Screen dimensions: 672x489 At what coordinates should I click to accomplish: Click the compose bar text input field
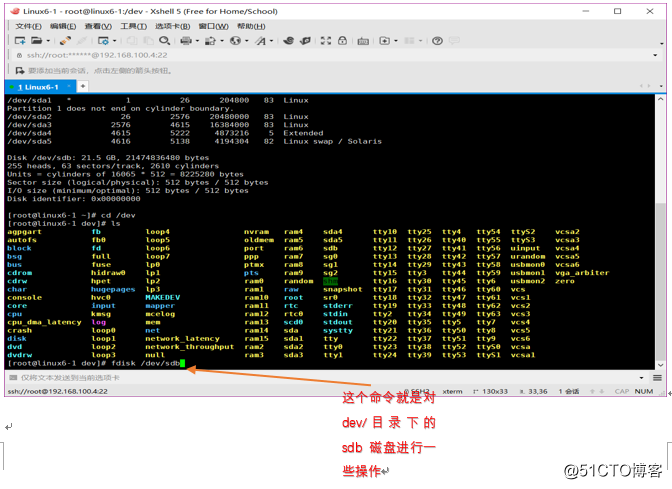tap(326, 378)
